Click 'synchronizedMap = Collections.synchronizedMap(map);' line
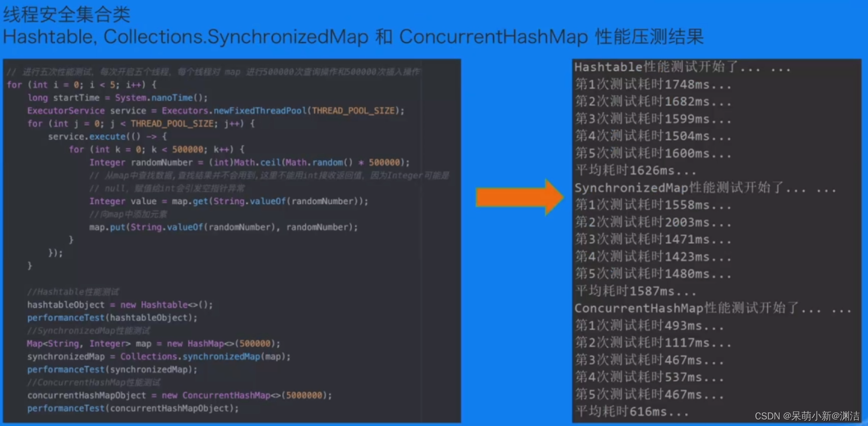 (159, 357)
